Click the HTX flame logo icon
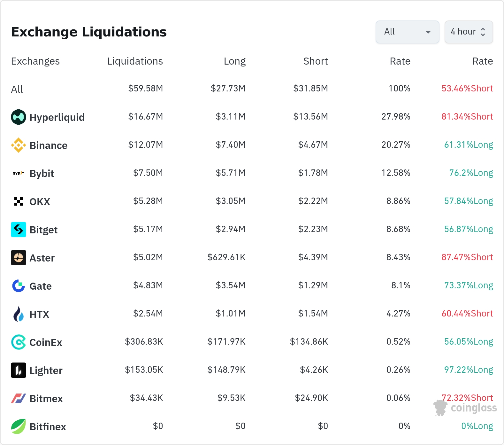Screen dimensions: 504x445 pyautogui.click(x=19, y=314)
